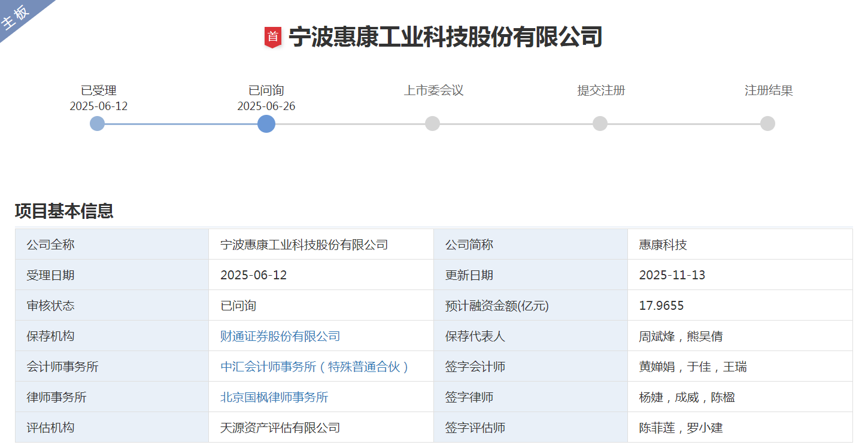Select the 注册结果 stage label
The width and height of the screenshot is (868, 445).
coord(769,91)
